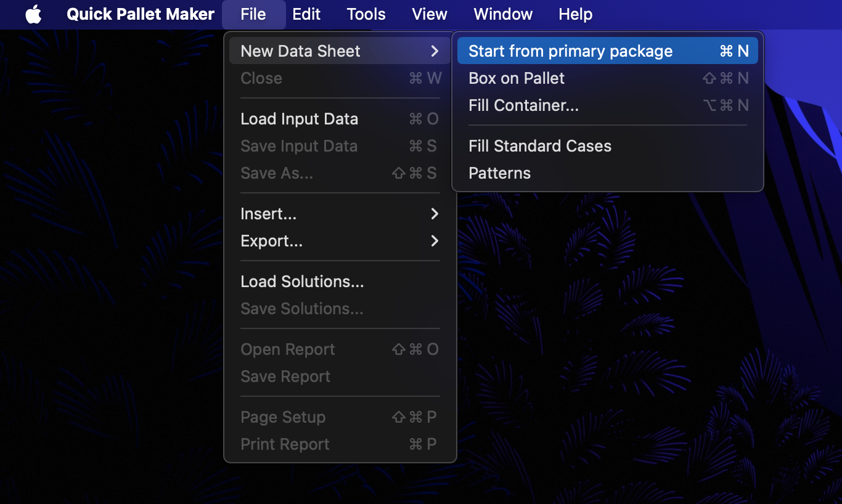842x504 pixels.
Task: Select Box on Pallet
Action: [x=608, y=78]
